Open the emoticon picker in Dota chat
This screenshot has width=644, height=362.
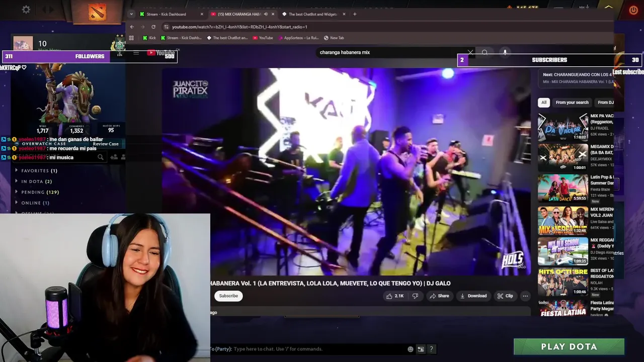click(x=411, y=349)
